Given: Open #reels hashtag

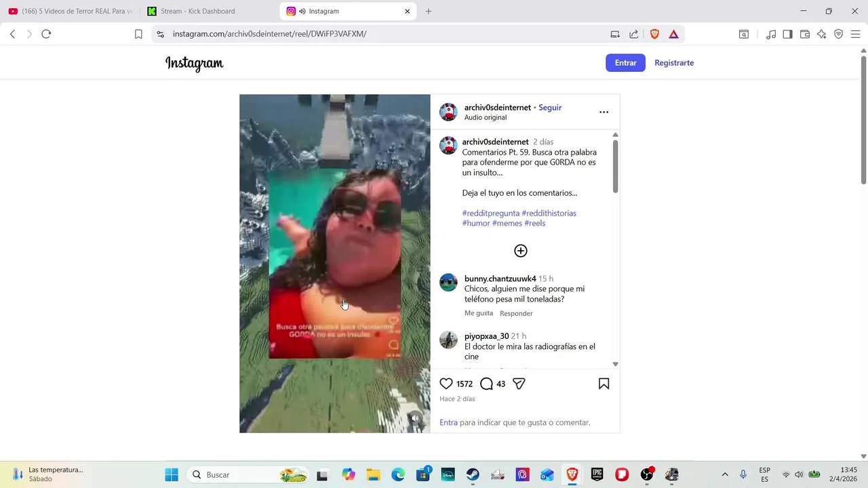Looking at the screenshot, I should coord(534,223).
